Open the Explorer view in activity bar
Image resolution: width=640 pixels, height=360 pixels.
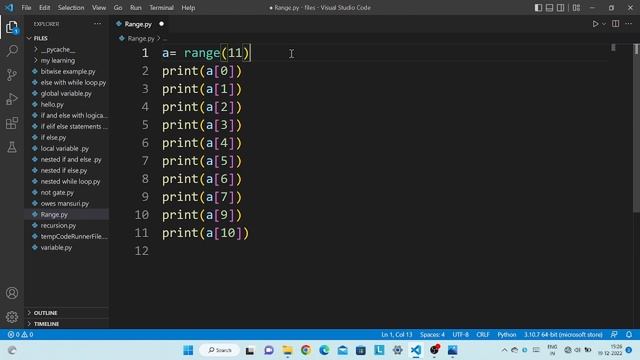point(12,27)
